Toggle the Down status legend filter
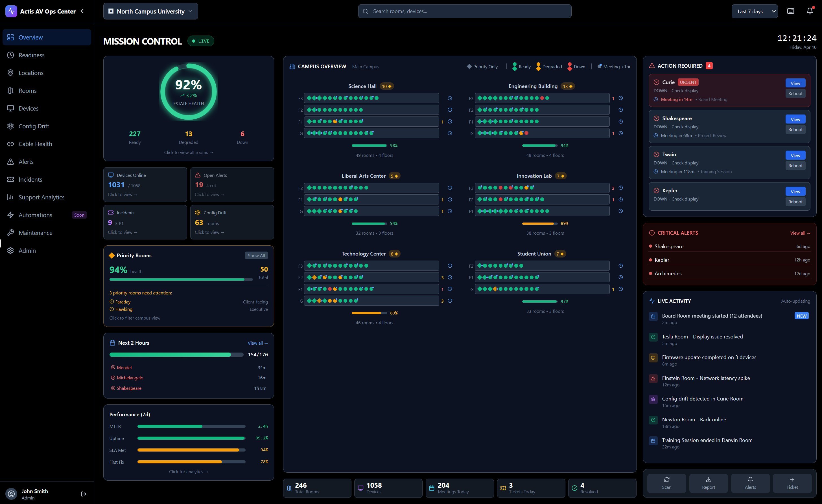Viewport: 822px width, 504px height. pyautogui.click(x=576, y=67)
